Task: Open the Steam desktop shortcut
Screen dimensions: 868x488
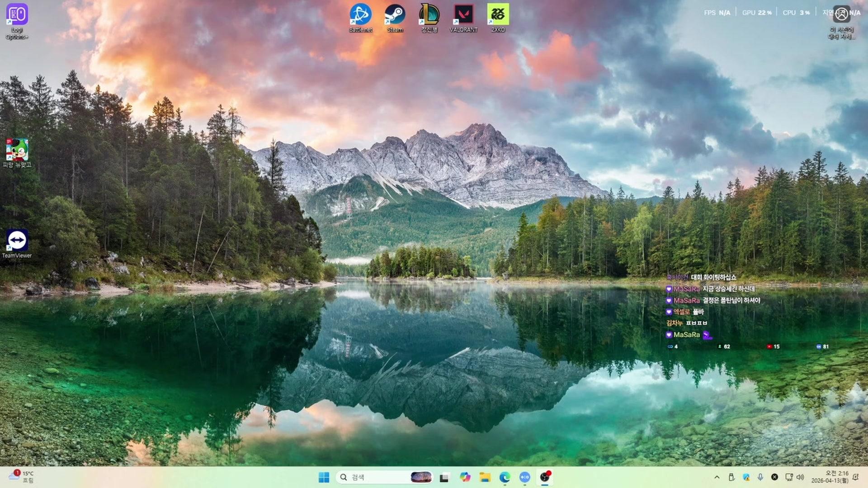Action: click(x=395, y=15)
